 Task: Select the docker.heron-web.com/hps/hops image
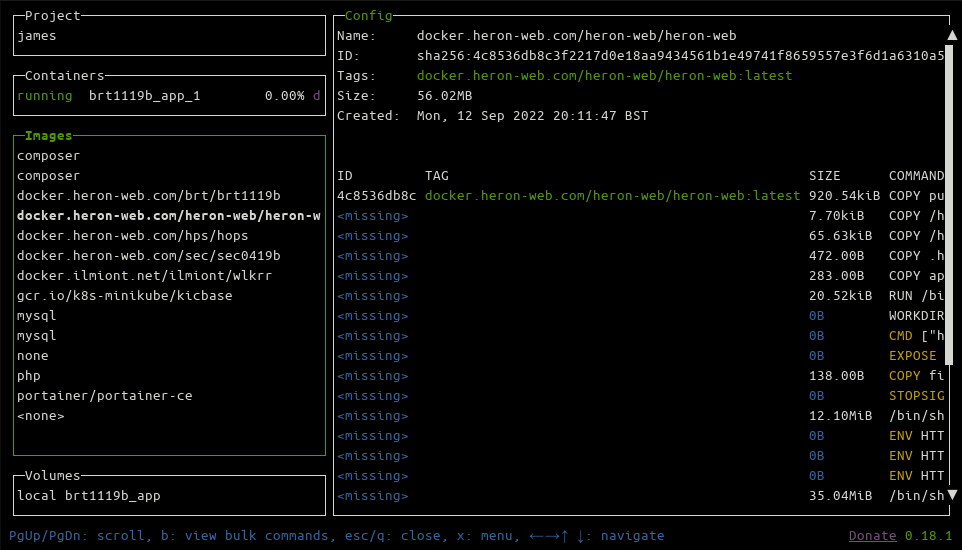pyautogui.click(x=133, y=236)
